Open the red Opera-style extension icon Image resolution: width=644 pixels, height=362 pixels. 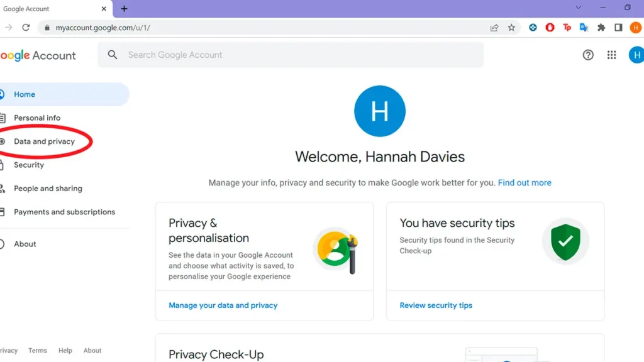coord(550,28)
